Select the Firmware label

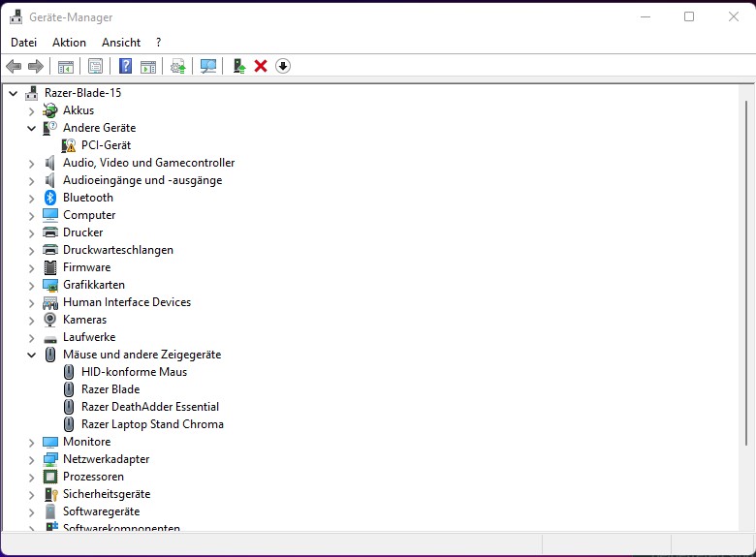(87, 267)
